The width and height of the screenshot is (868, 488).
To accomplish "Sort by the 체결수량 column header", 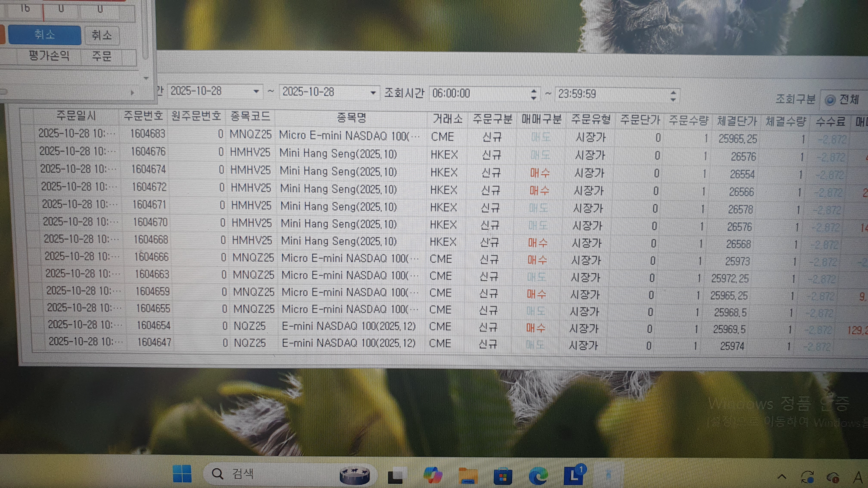I will click(786, 121).
